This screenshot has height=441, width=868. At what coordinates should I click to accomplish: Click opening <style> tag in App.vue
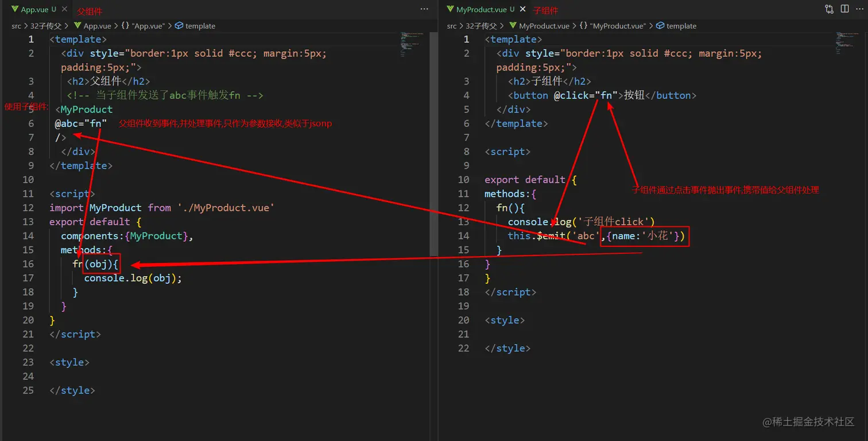click(x=69, y=362)
